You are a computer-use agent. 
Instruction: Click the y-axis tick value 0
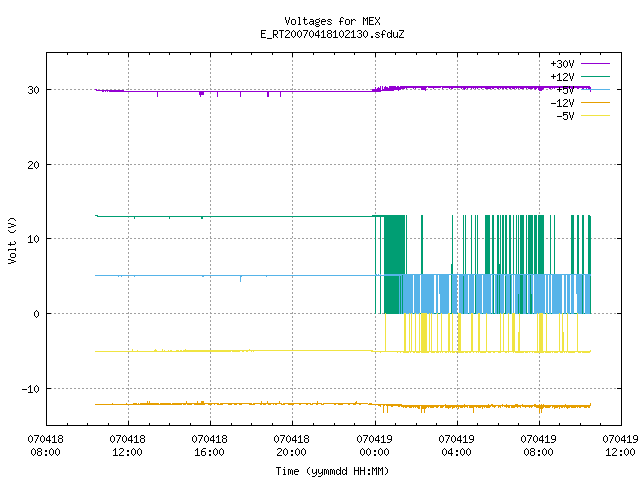[37, 314]
